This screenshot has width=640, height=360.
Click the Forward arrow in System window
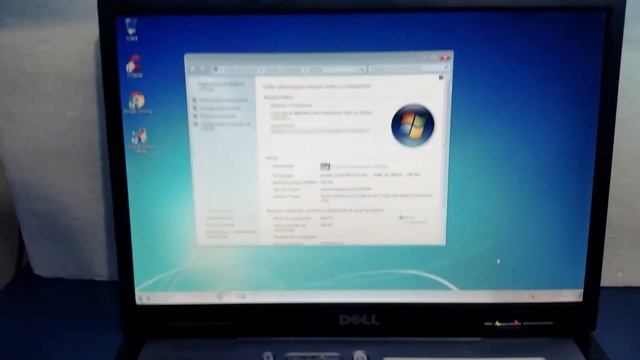[202, 69]
